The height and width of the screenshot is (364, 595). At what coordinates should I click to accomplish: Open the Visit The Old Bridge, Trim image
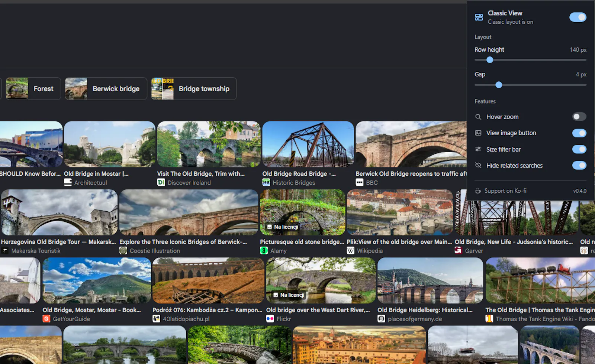point(209,144)
